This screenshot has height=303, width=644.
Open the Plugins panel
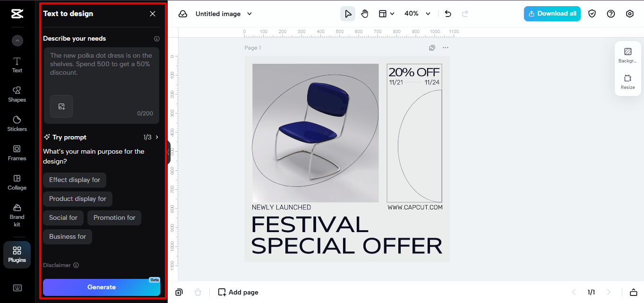17,254
